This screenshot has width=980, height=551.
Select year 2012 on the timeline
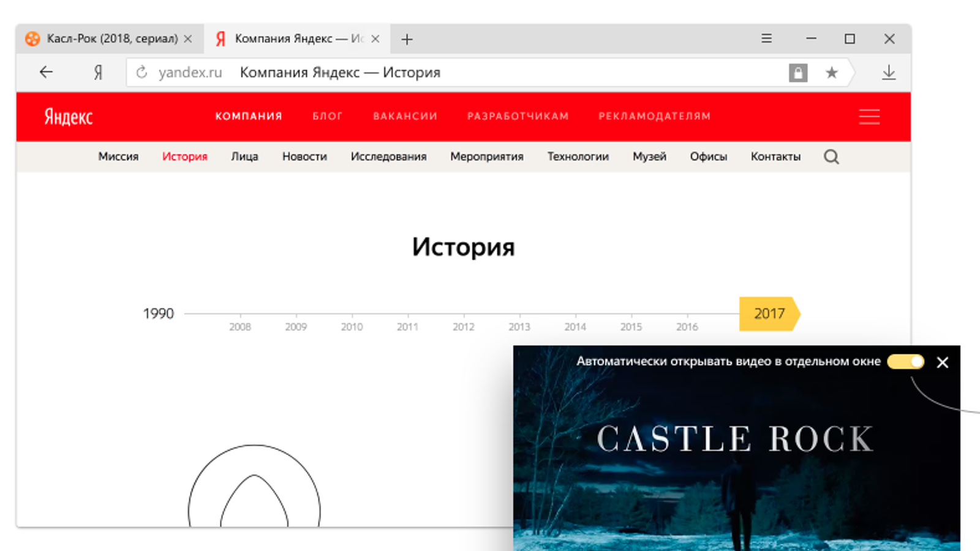(x=464, y=327)
